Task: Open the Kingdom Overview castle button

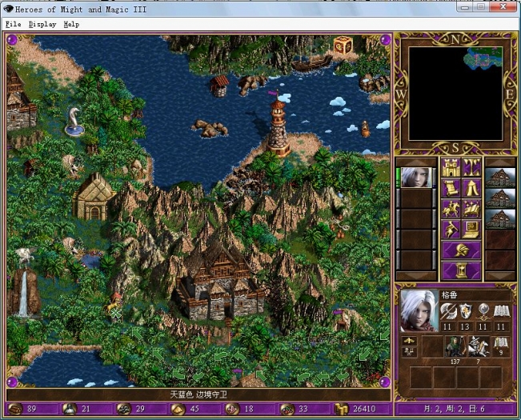Action: pyautogui.click(x=451, y=168)
